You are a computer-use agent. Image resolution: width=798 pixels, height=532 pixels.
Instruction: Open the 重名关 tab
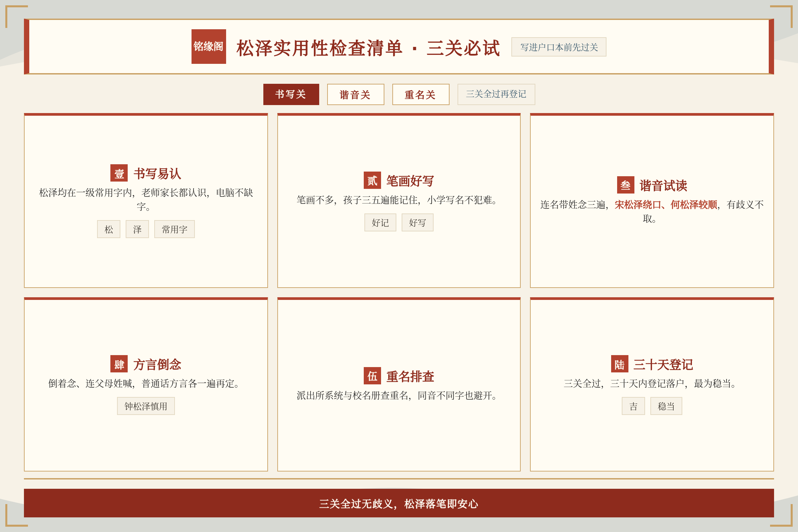click(421, 94)
